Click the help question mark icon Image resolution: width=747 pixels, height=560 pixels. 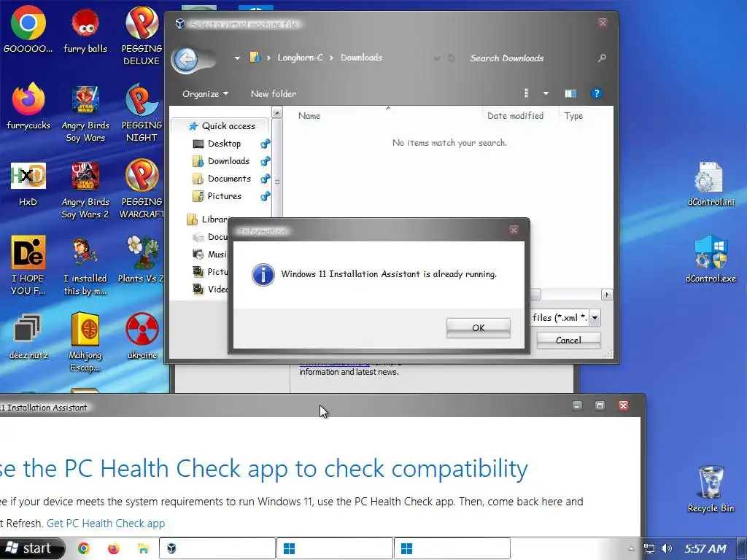[x=596, y=93]
